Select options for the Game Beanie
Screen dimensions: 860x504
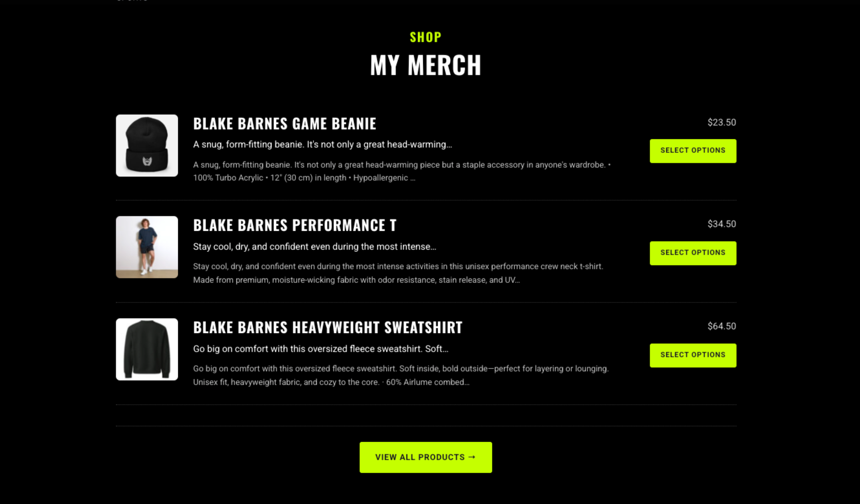coord(693,151)
